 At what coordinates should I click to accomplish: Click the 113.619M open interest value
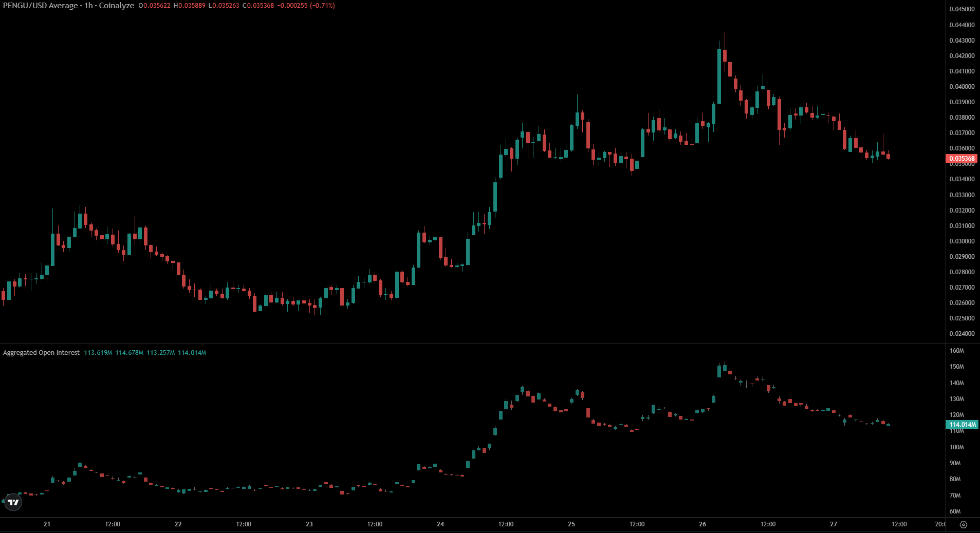coord(98,353)
